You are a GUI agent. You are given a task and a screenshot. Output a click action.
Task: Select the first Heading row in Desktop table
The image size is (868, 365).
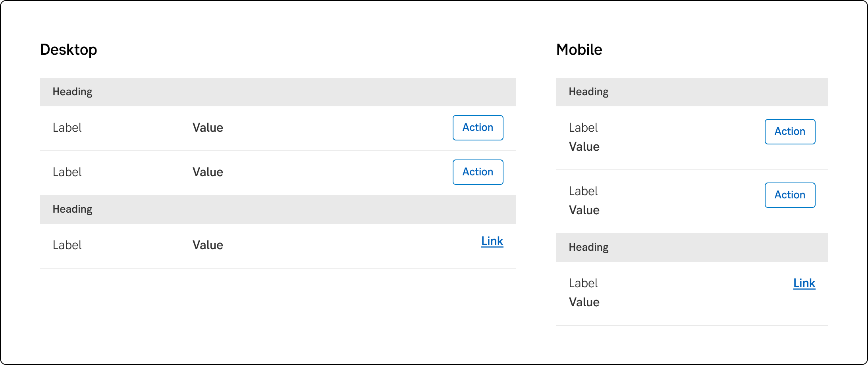[73, 92]
